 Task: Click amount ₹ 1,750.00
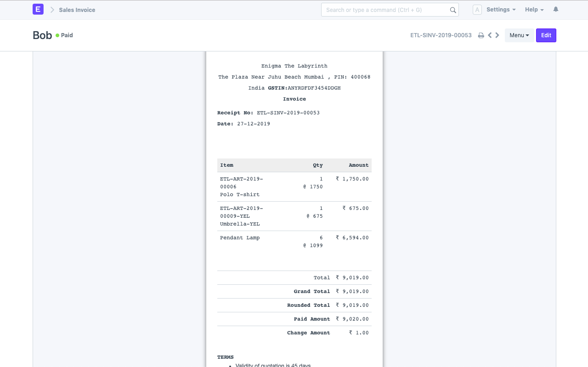pos(352,179)
